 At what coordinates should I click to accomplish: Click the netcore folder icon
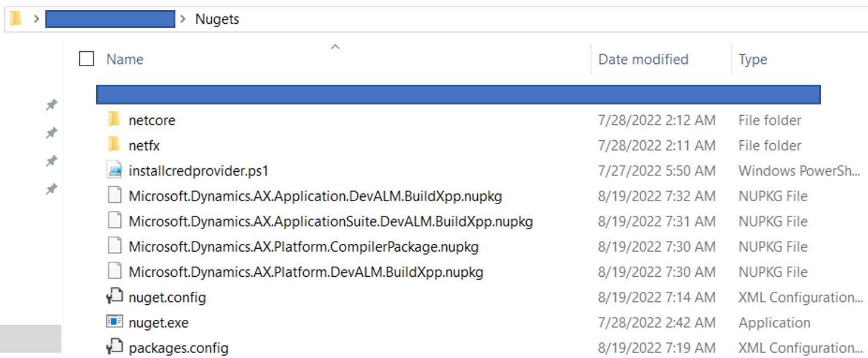pyautogui.click(x=113, y=120)
